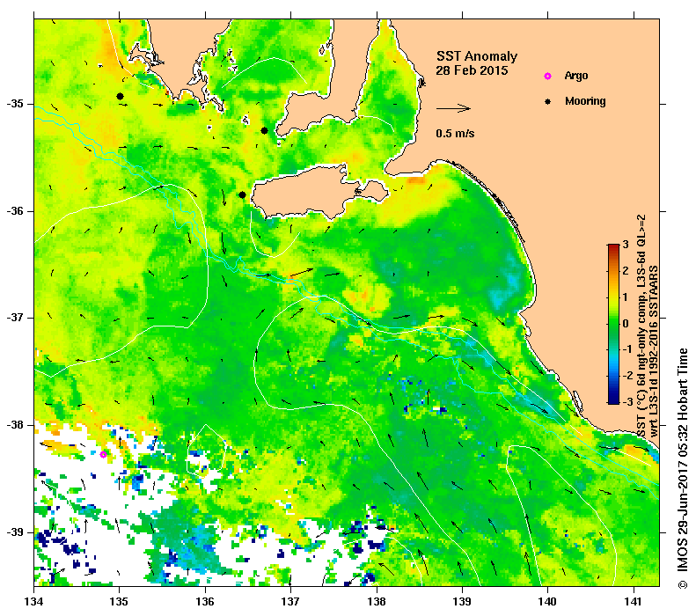Click the '-35' latitude axis label

click(14, 104)
